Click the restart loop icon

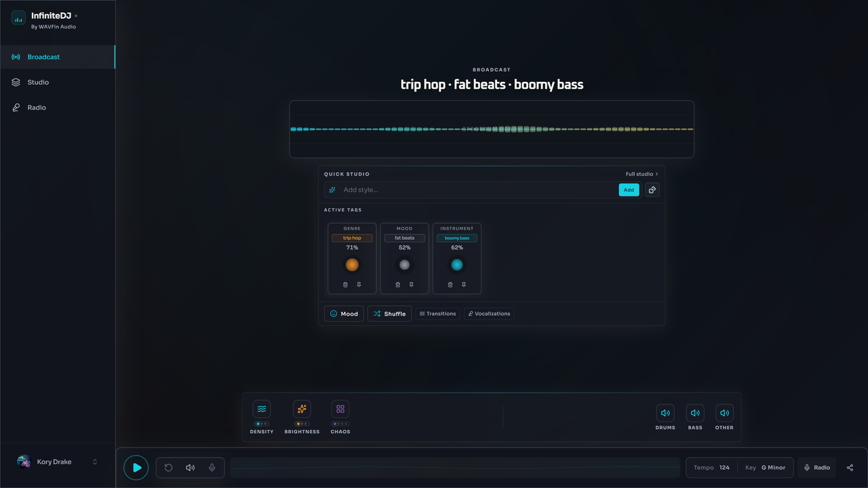[x=169, y=468]
